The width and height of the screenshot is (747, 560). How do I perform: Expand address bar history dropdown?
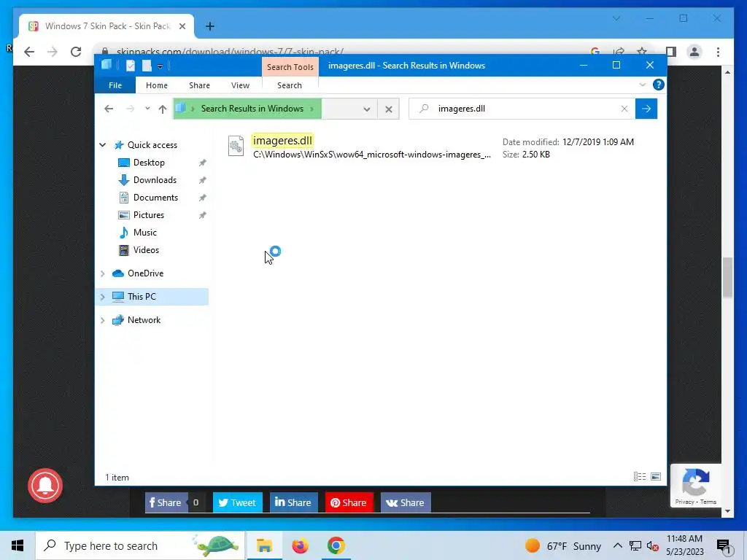[x=366, y=109]
